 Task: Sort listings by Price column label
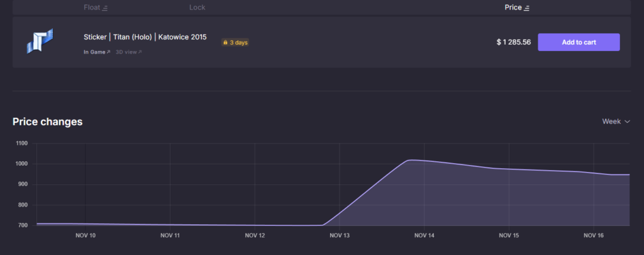[513, 8]
